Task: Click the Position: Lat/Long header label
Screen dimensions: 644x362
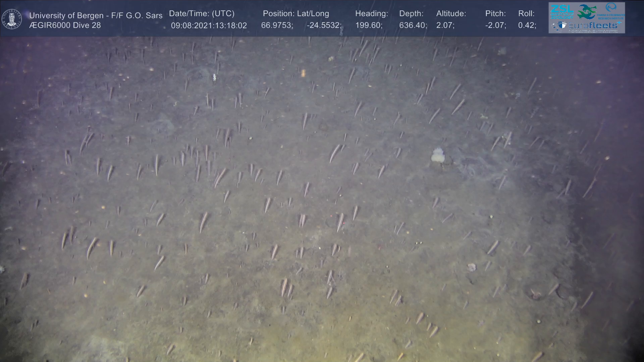Action: [296, 13]
